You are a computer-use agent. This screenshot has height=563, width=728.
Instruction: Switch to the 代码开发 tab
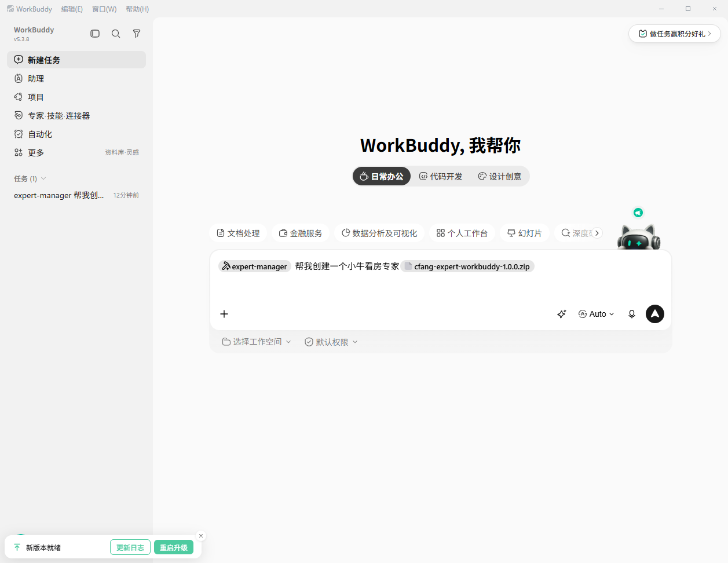coord(441,176)
